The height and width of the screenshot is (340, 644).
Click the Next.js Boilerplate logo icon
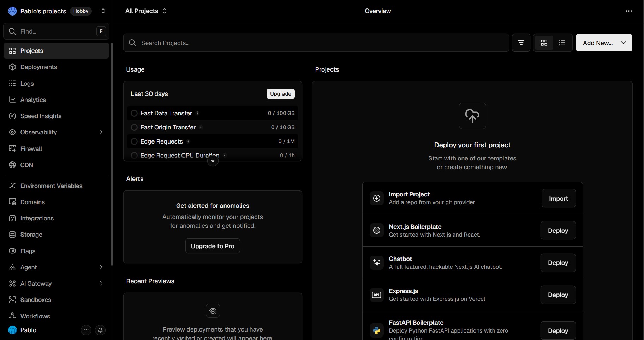[377, 230]
